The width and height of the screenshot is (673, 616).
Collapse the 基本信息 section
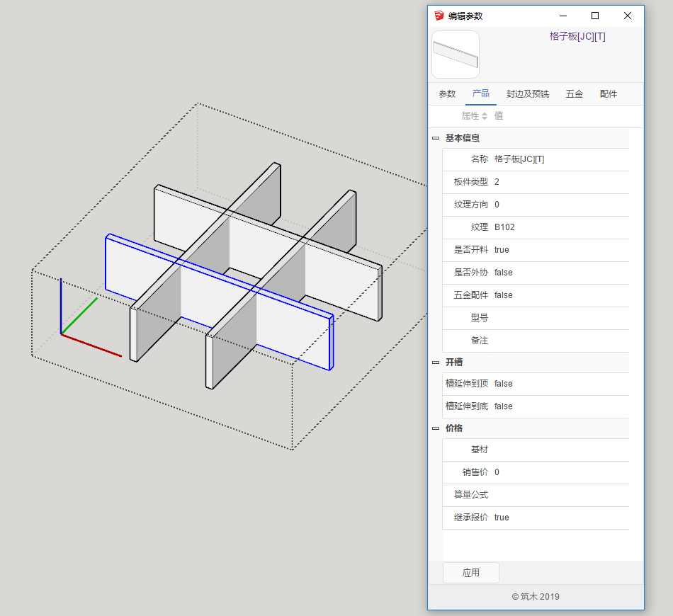click(436, 139)
